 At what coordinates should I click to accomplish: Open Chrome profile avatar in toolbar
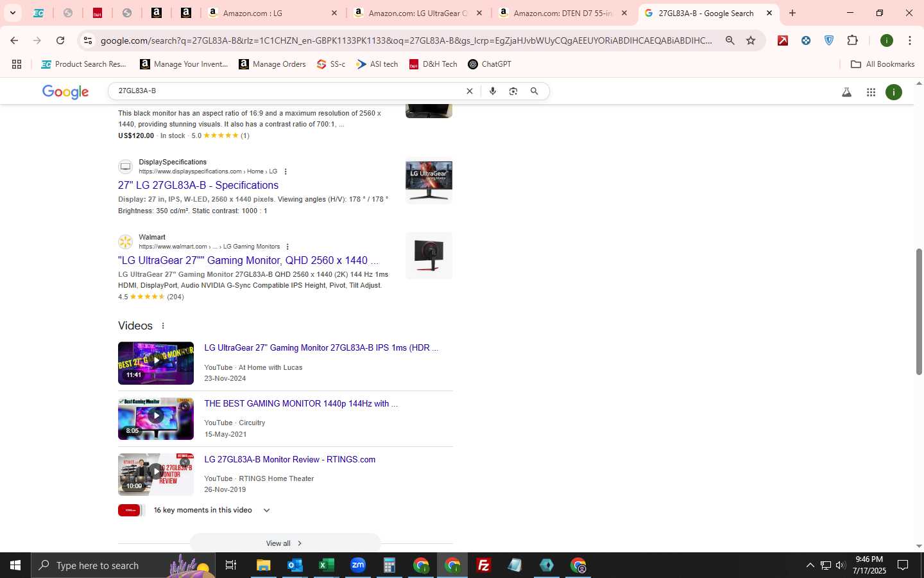click(x=887, y=40)
